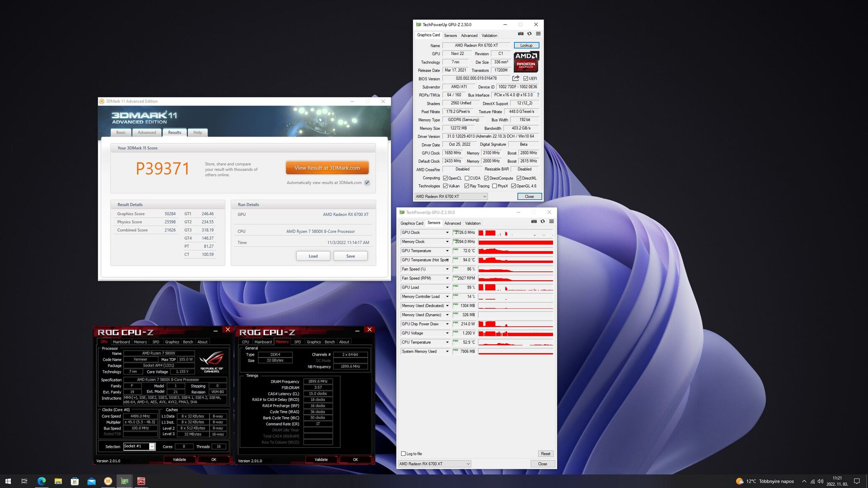Toggle the UEFI checkbox in GPU-Z
Image resolution: width=868 pixels, height=488 pixels.
[x=526, y=78]
